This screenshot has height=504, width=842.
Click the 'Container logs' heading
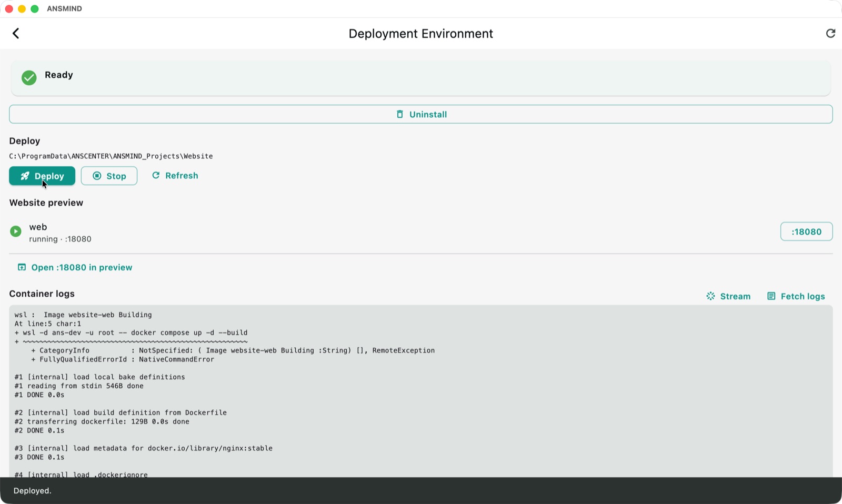(42, 294)
